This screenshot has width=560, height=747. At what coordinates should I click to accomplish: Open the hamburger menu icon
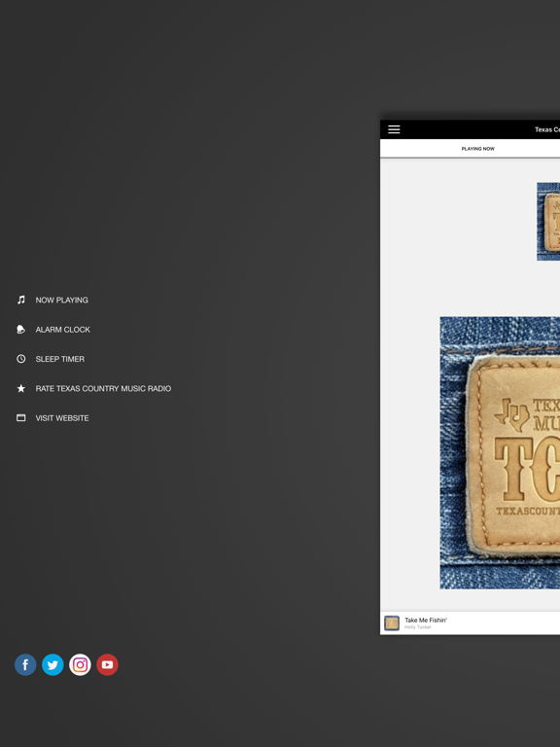pos(394,129)
